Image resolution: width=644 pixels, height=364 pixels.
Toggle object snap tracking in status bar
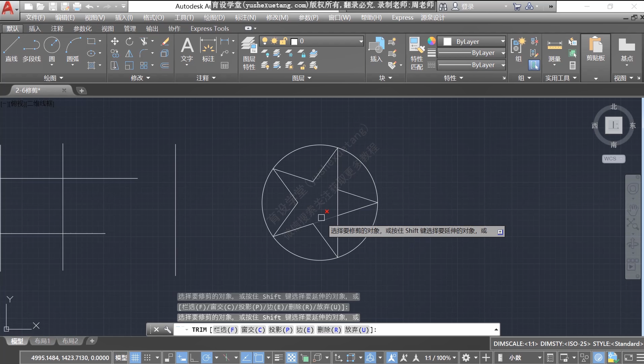click(246, 358)
